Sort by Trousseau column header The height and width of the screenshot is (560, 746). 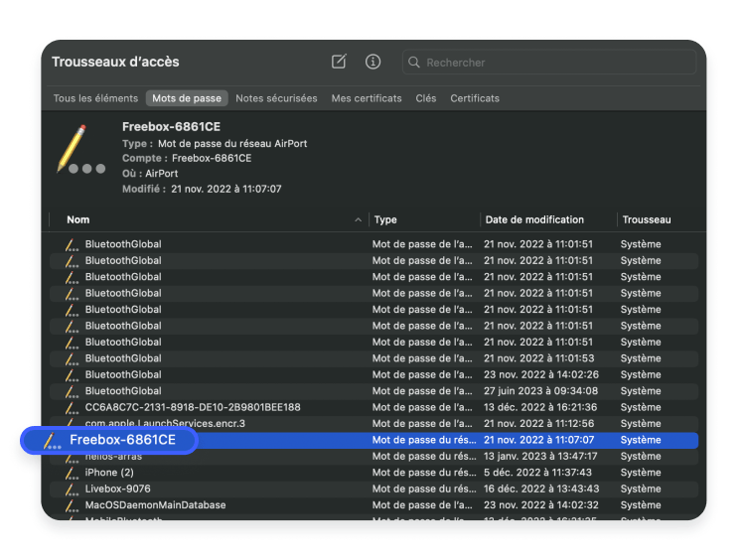[x=647, y=219]
